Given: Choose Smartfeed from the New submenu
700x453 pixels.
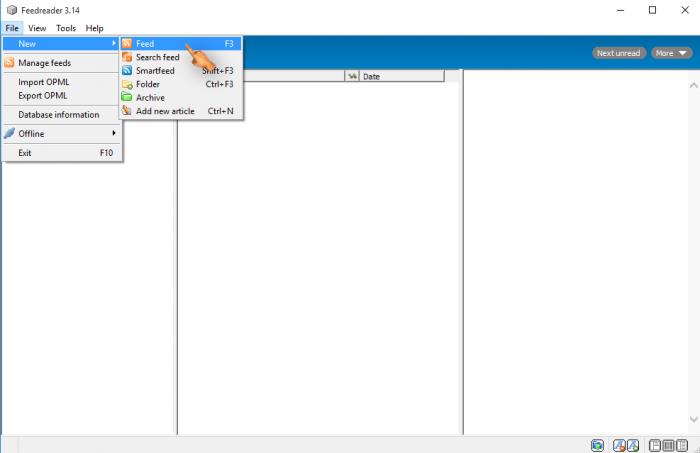Looking at the screenshot, I should (x=181, y=71).
